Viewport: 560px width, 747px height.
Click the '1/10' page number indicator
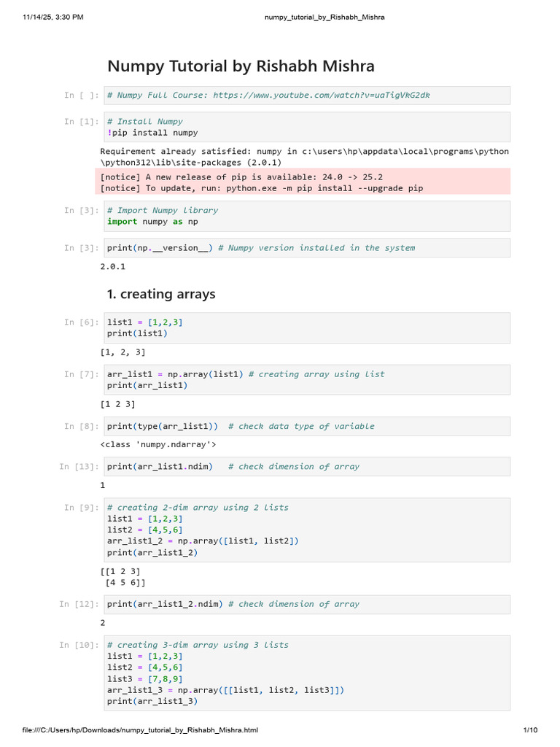530,730
